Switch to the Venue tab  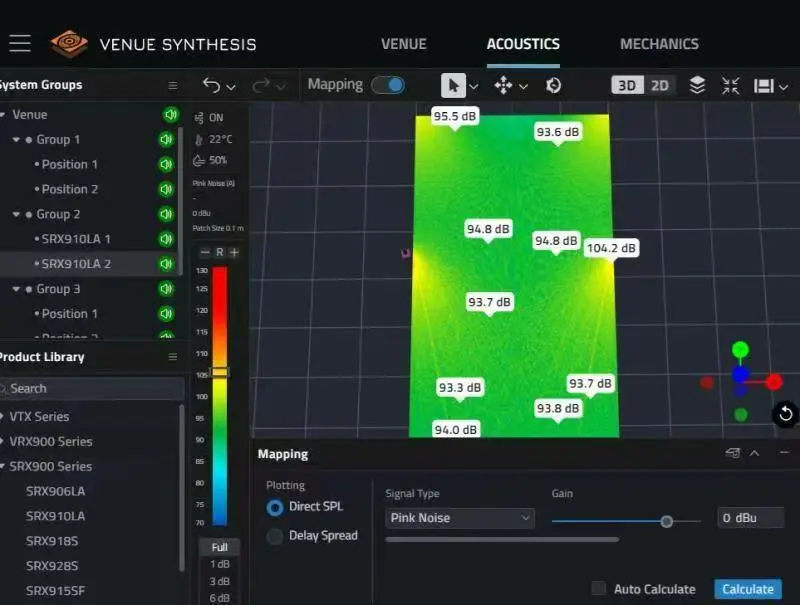click(403, 44)
